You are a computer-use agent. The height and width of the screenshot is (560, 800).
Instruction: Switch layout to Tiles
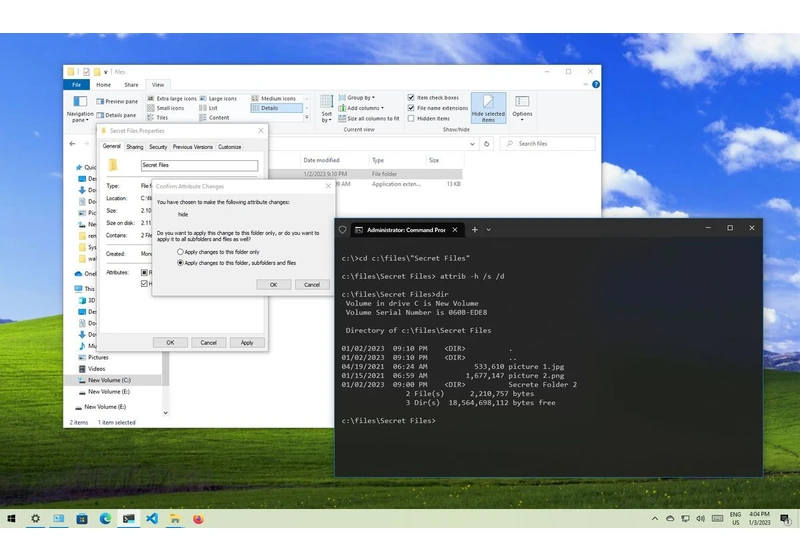[x=158, y=118]
